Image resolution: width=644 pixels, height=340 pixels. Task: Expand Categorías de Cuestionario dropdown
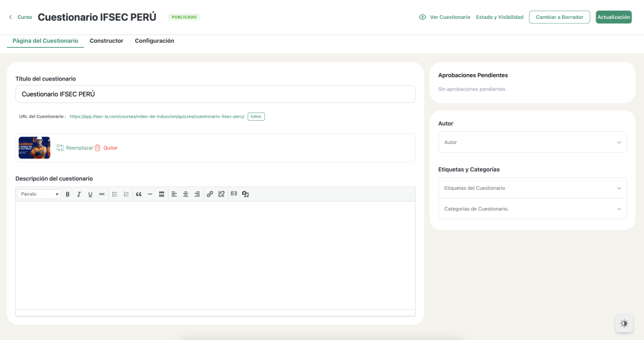point(532,209)
